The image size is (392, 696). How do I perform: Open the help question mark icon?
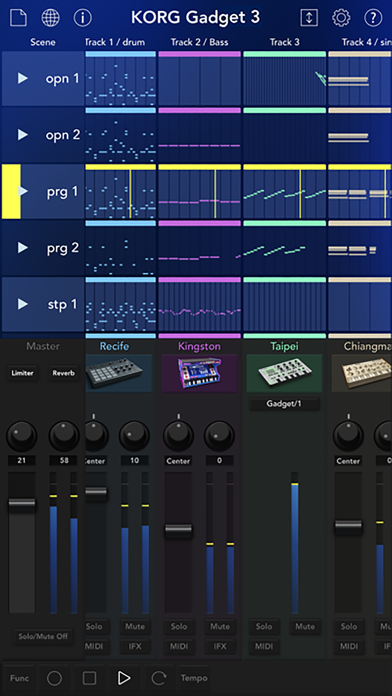tap(373, 18)
